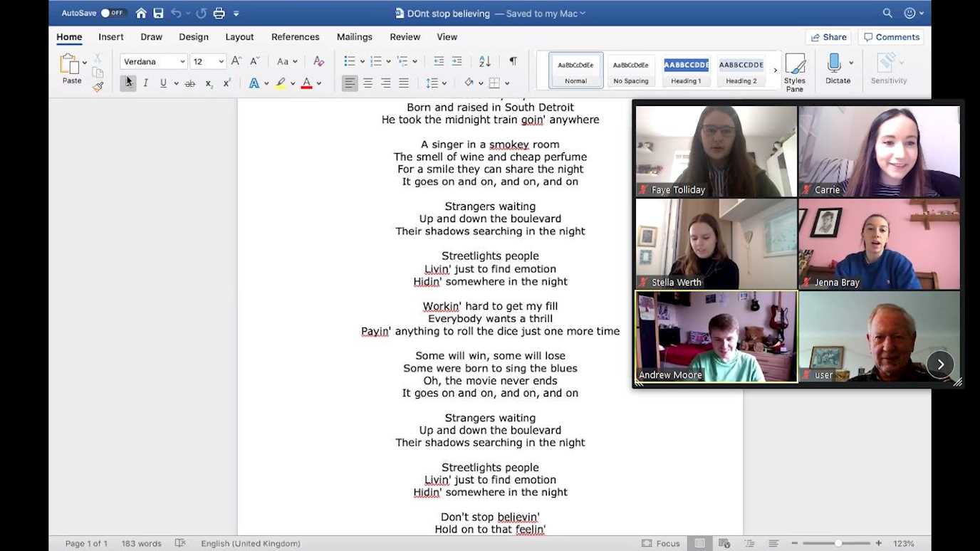Open the Print dialog from the title bar
The image size is (980, 551).
point(219,13)
